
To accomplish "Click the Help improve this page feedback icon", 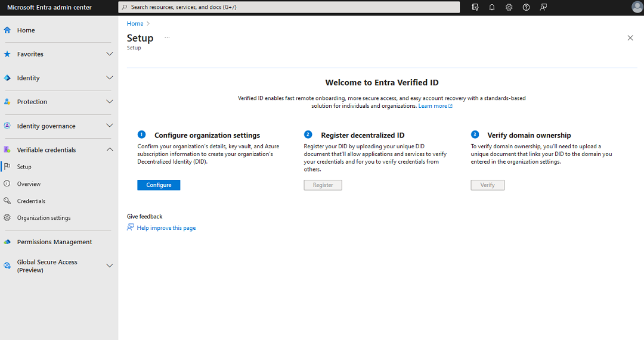I will 130,227.
